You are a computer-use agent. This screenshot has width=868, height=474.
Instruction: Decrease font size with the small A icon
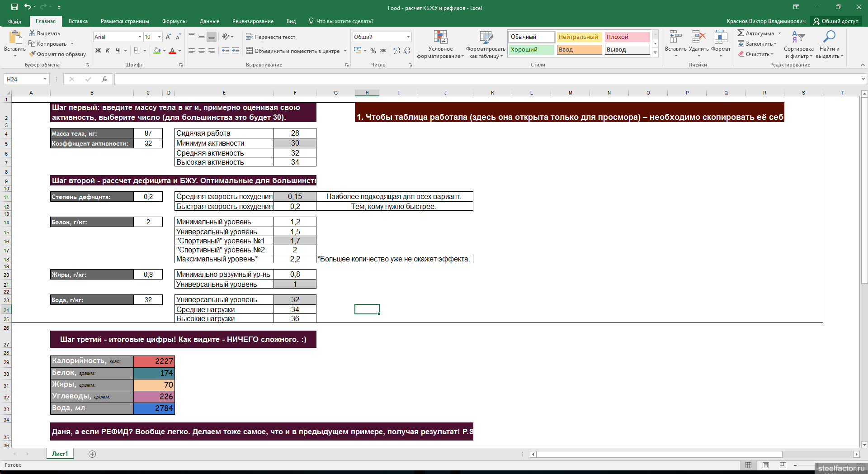178,37
